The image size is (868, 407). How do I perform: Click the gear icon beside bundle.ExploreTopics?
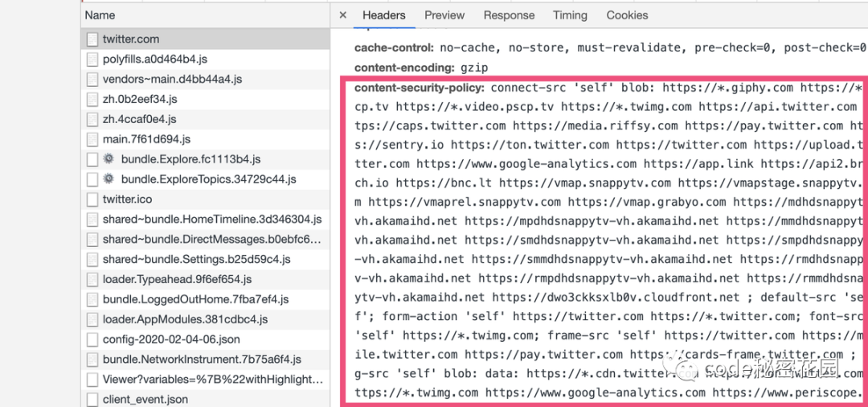[108, 179]
